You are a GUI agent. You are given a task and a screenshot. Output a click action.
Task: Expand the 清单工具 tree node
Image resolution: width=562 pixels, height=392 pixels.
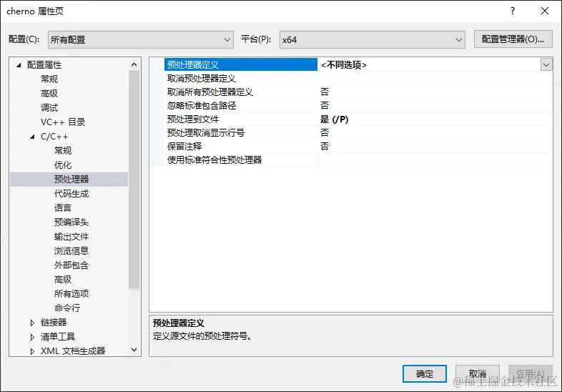32,337
